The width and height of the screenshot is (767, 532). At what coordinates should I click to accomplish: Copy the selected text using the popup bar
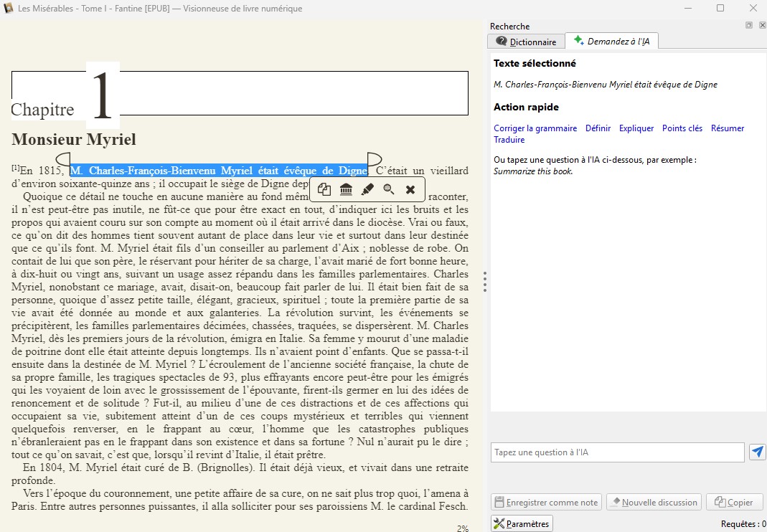[x=324, y=189]
